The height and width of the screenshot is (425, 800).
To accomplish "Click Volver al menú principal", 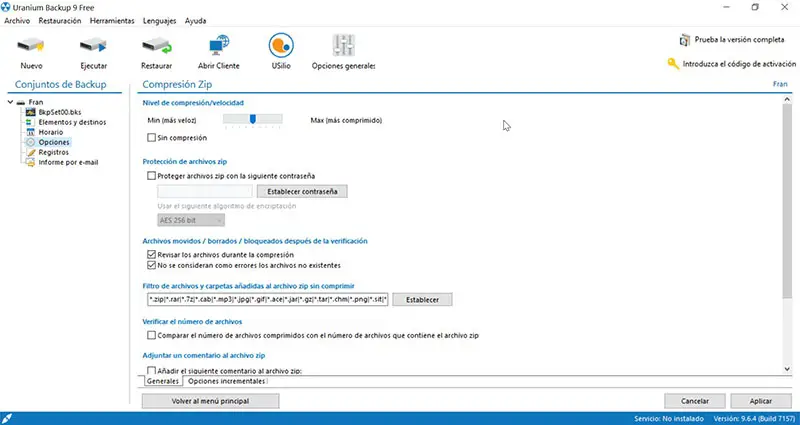I will tap(210, 401).
